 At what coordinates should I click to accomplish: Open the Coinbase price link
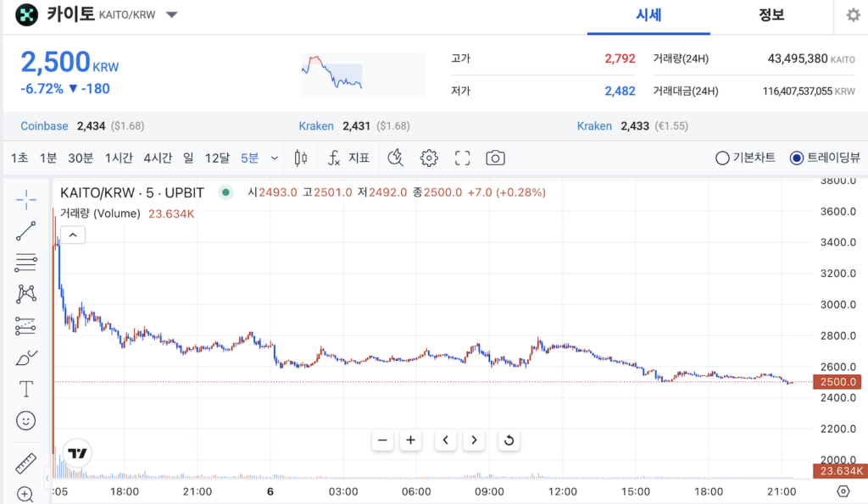pyautogui.click(x=82, y=126)
